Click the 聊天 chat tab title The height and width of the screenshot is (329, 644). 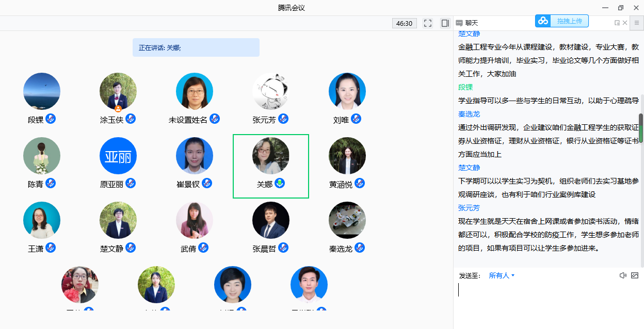pyautogui.click(x=472, y=23)
